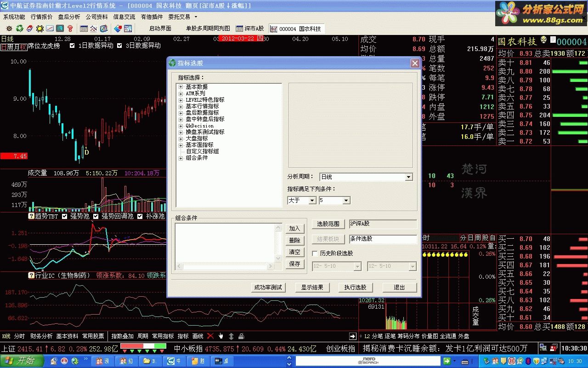
Task: Click the 退出 button
Action: click(400, 287)
